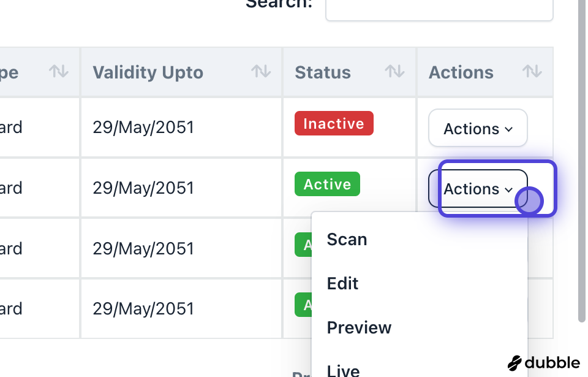Click the Status column sort arrows

point(394,72)
